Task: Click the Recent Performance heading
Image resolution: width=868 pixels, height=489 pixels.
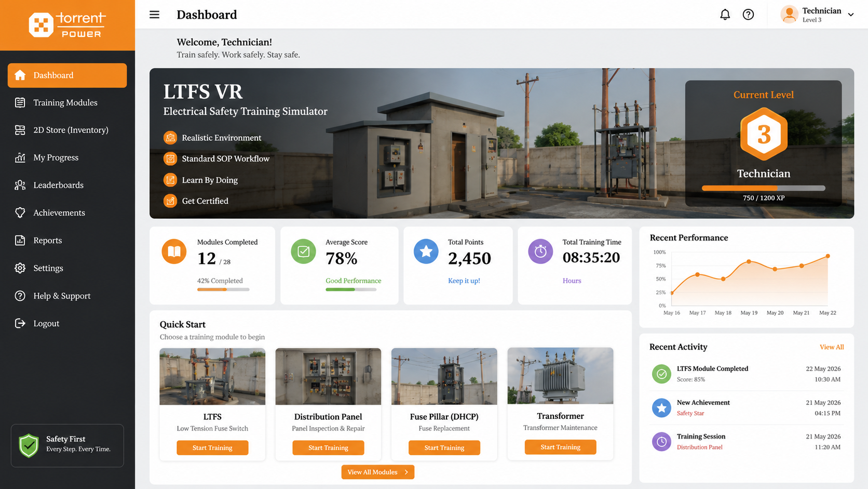Action: pyautogui.click(x=689, y=237)
